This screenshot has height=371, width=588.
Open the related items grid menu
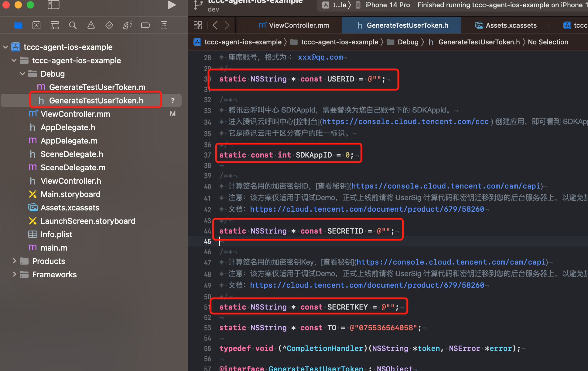point(198,26)
